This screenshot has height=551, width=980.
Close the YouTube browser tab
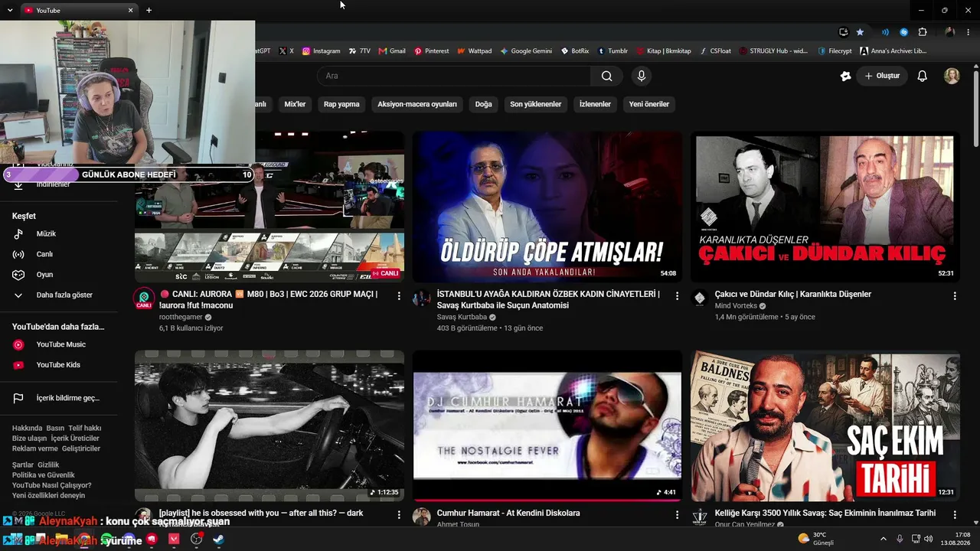[130, 10]
